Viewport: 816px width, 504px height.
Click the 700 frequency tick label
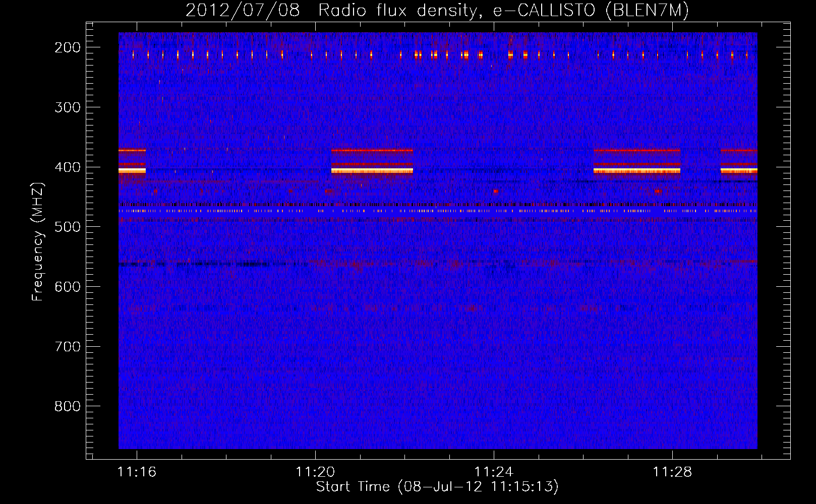click(68, 347)
